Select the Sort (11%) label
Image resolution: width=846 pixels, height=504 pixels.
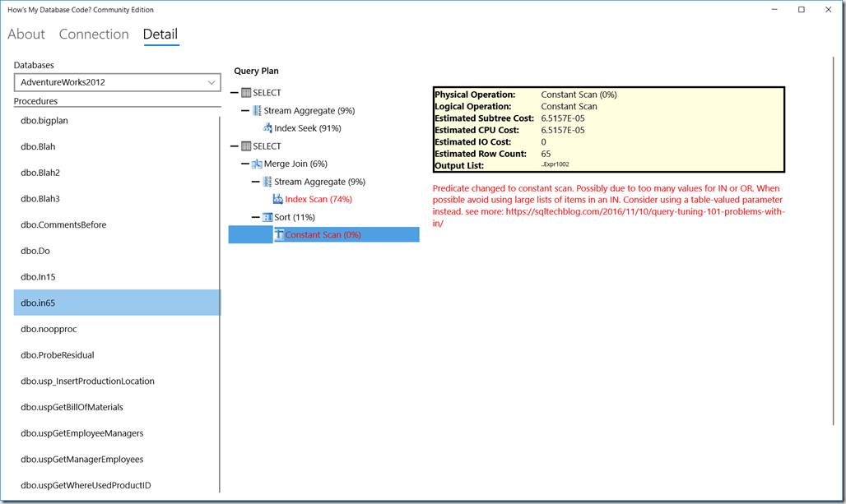pyautogui.click(x=294, y=217)
